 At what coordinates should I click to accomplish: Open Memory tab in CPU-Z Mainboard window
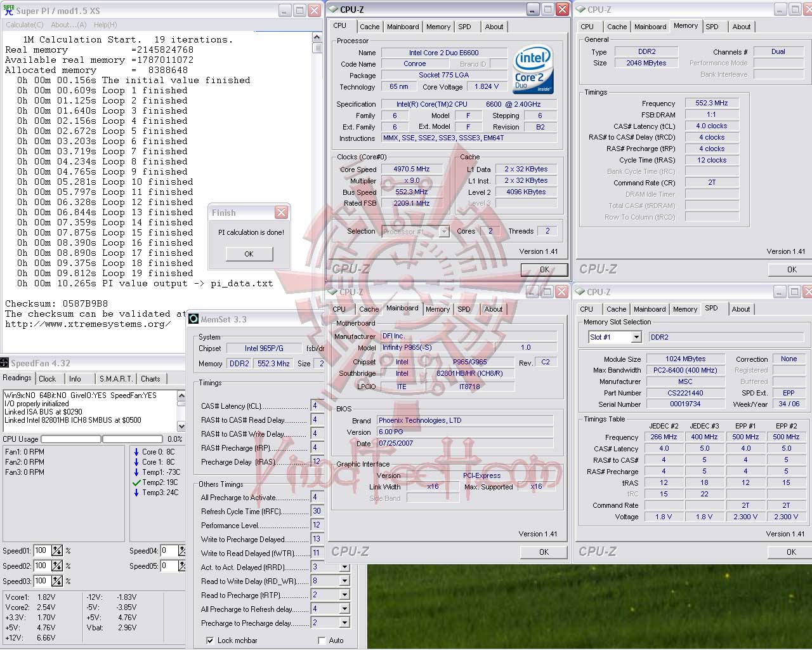(438, 309)
